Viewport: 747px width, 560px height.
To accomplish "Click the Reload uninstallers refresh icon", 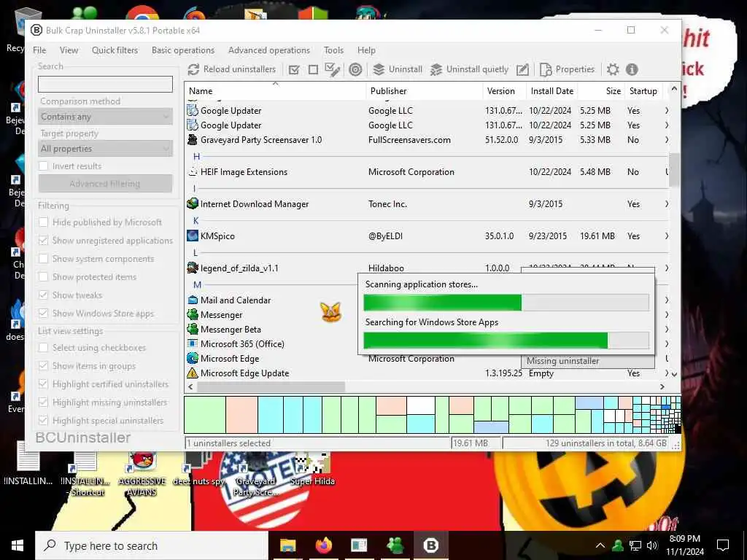I will tap(193, 69).
